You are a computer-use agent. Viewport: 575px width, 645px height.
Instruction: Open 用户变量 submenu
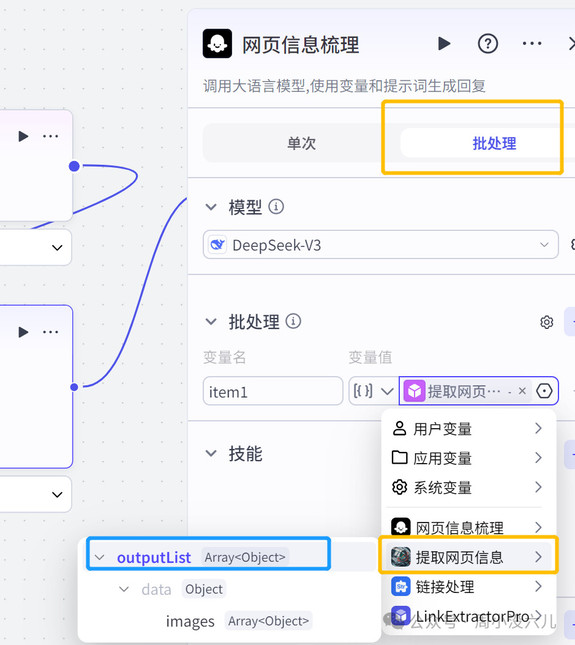coord(468,429)
